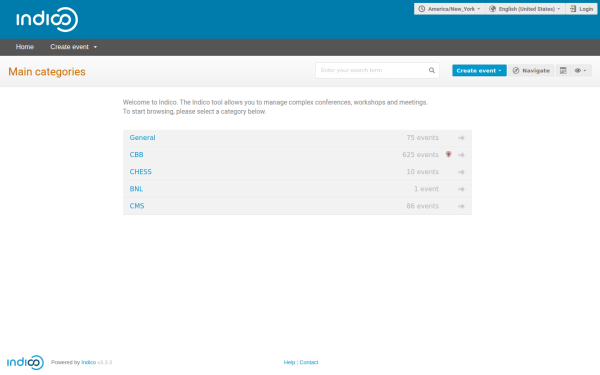This screenshot has width=600, height=375.
Task: Click the Login button
Action: (581, 9)
